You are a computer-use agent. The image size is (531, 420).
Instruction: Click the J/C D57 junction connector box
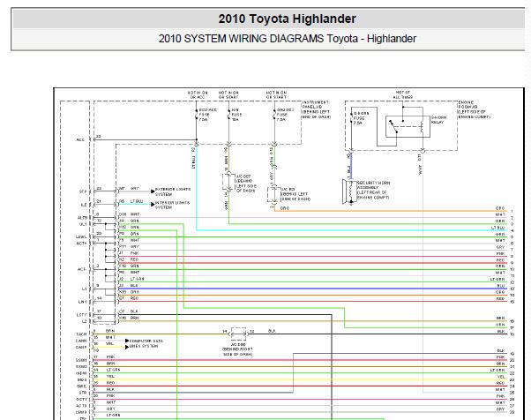point(228,183)
